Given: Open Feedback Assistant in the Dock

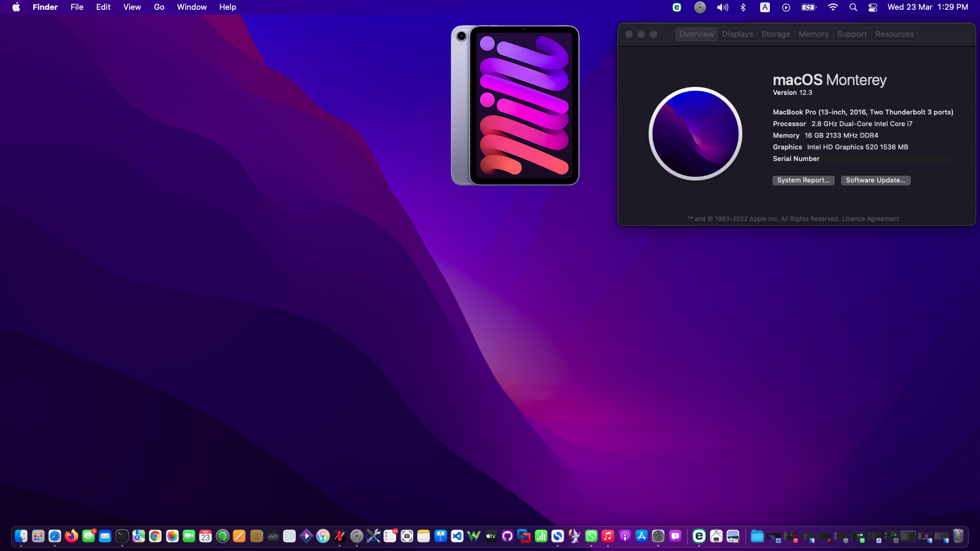Looking at the screenshot, I should 675,536.
